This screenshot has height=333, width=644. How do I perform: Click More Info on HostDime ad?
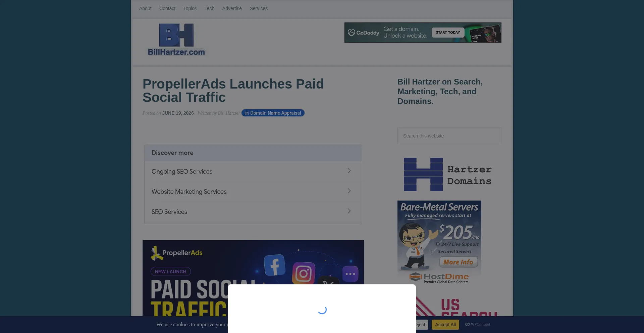click(458, 262)
